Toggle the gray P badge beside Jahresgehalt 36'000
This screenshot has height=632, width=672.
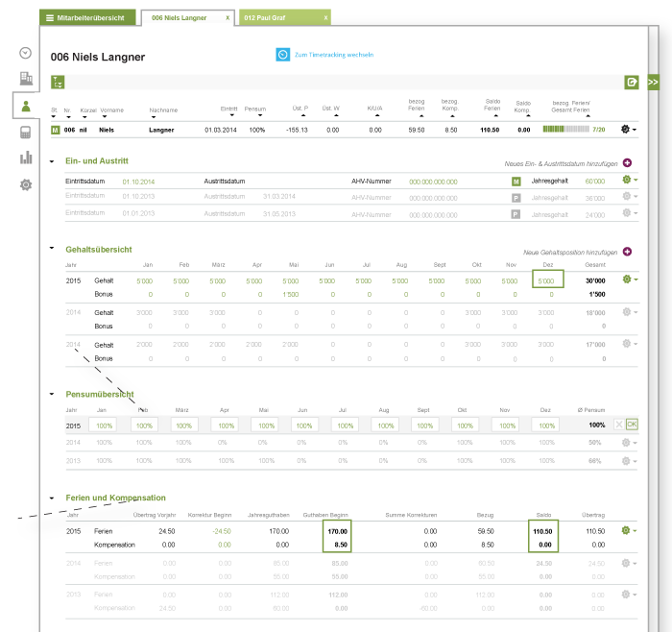pos(516,196)
